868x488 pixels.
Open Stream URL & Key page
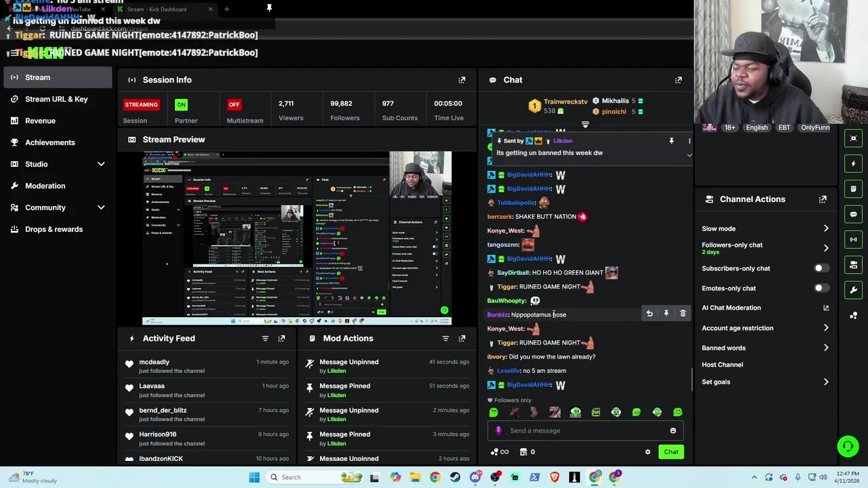point(58,99)
